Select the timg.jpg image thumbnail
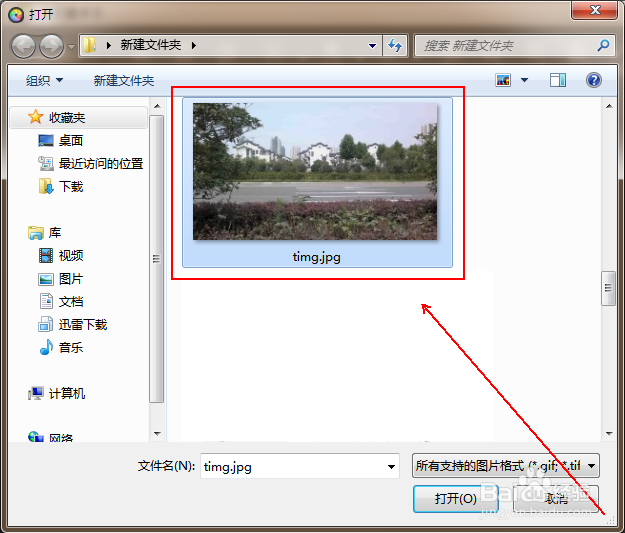Viewport: 625px width, 533px height. pyautogui.click(x=315, y=171)
